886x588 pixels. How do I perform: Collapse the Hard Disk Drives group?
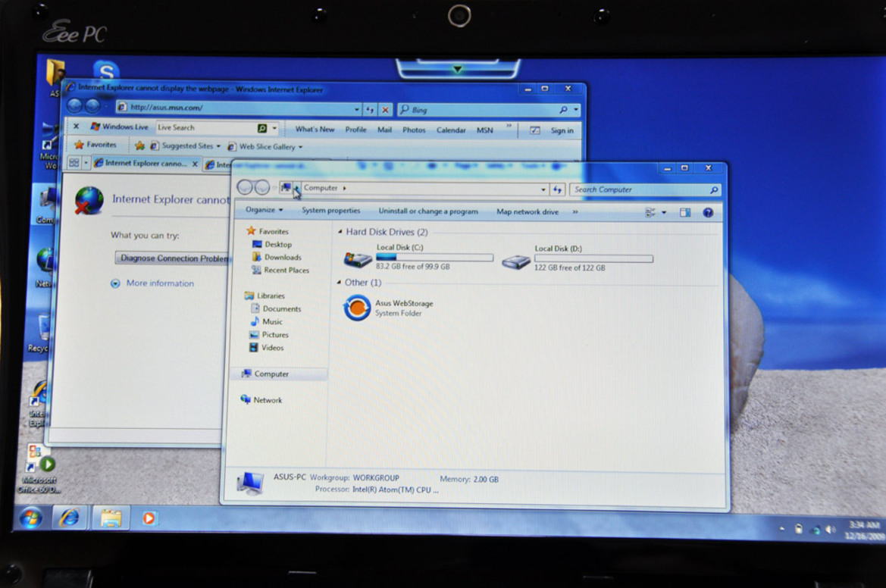(x=340, y=232)
